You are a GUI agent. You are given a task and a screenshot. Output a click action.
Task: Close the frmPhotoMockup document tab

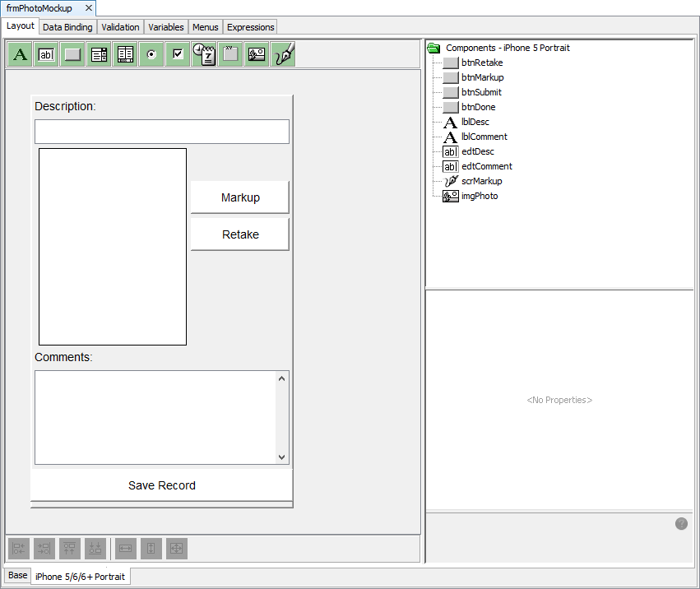89,8
